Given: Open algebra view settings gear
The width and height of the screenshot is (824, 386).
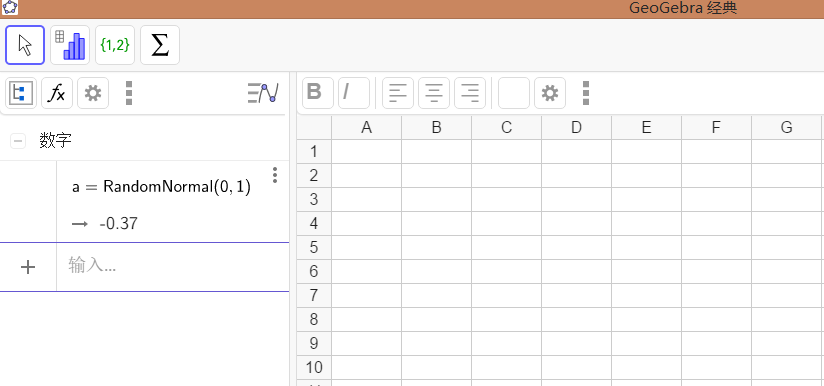Looking at the screenshot, I should 93,93.
